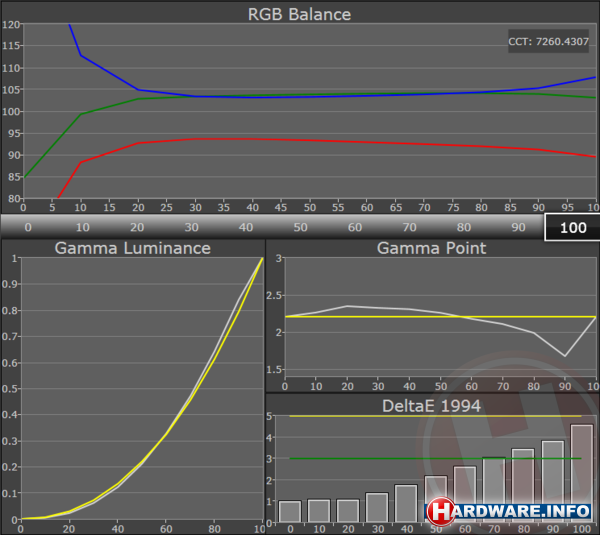Screen dimensions: 600x535
Task: Click the Gamma Luminance chart title
Action: click(x=132, y=248)
